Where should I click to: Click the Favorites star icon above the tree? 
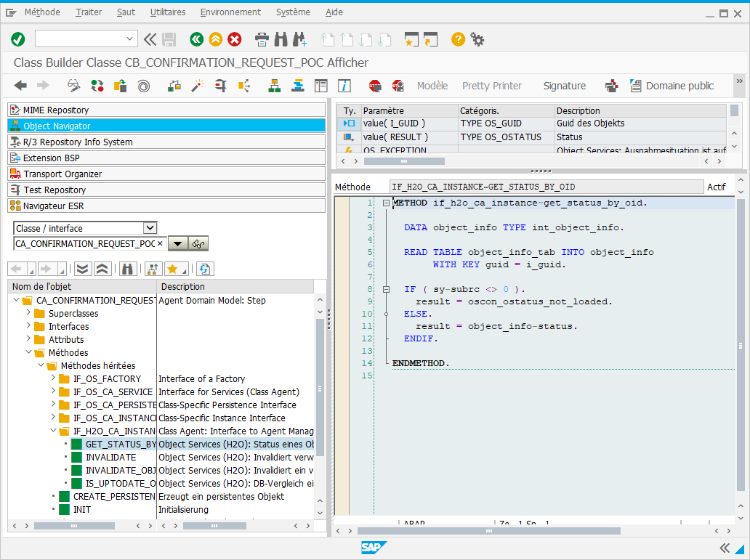pyautogui.click(x=176, y=269)
